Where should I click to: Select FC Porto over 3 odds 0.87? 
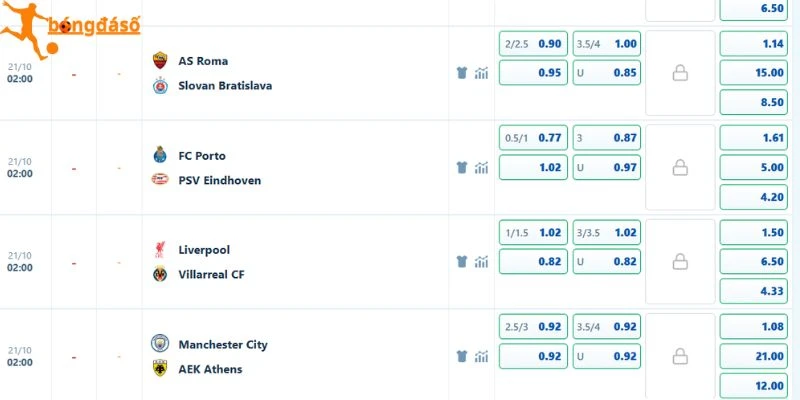coord(607,138)
